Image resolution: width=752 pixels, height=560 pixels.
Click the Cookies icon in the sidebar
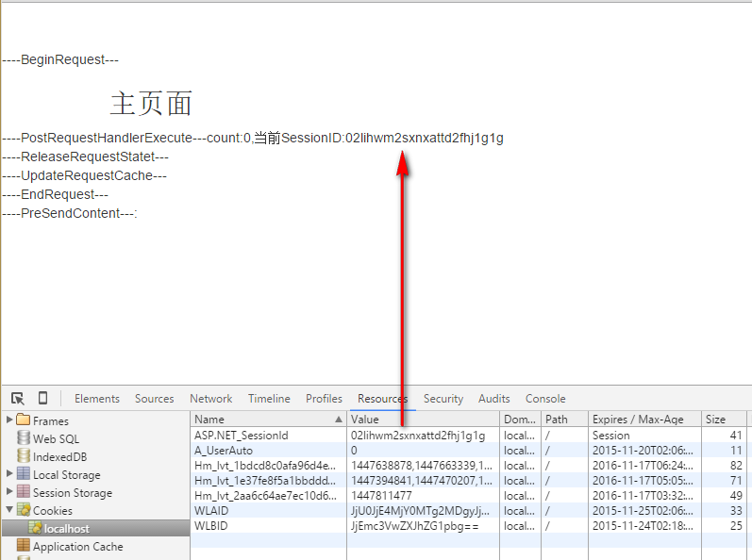point(24,510)
